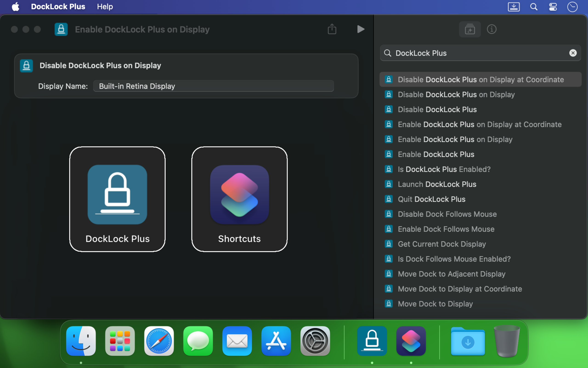
Task: Open Messages from the Dock
Action: (x=198, y=341)
